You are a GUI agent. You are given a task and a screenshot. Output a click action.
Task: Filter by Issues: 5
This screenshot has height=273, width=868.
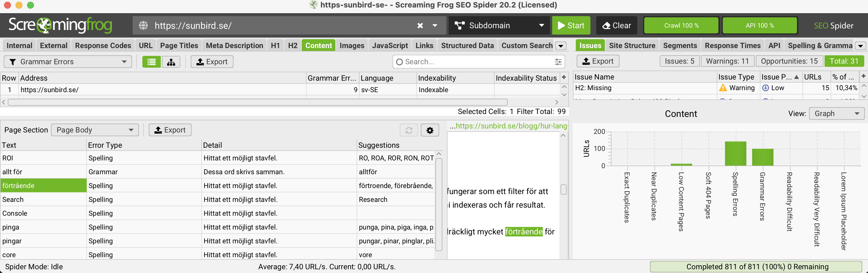click(679, 61)
